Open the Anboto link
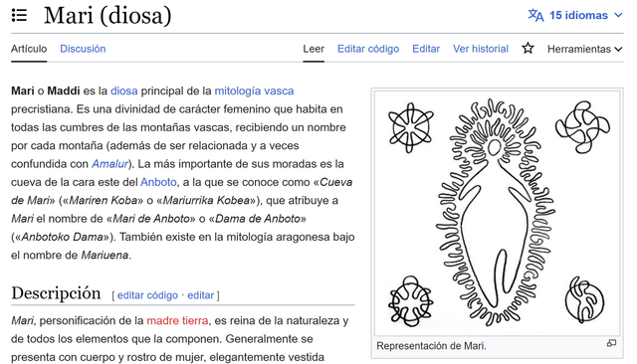Screen dimensions: 637x364 [158, 182]
